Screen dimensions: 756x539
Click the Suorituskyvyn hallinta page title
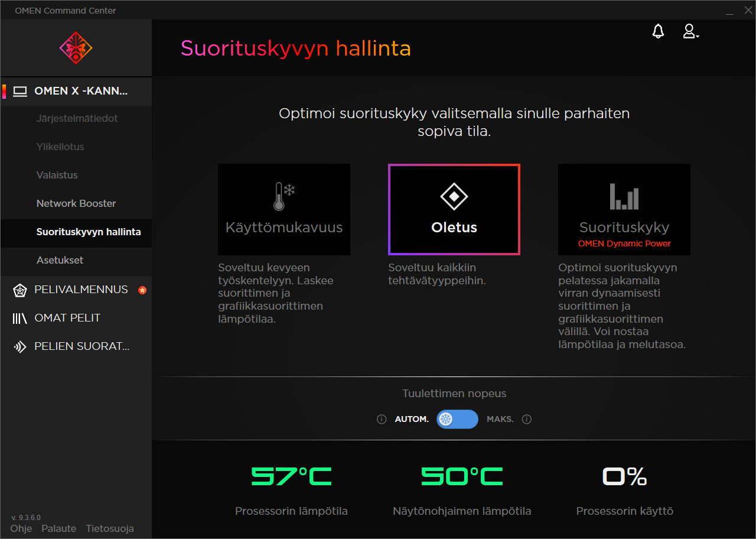296,48
